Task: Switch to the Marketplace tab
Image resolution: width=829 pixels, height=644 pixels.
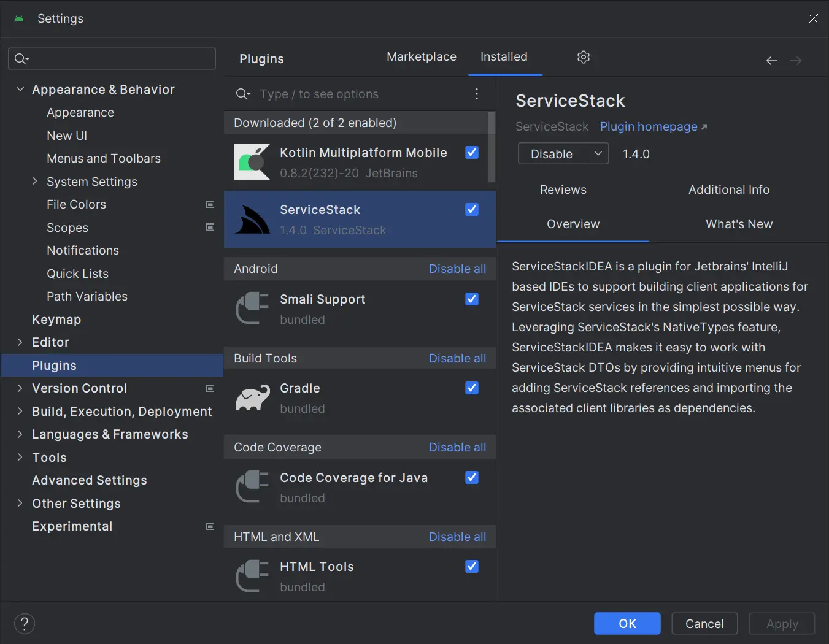Action: pos(422,56)
